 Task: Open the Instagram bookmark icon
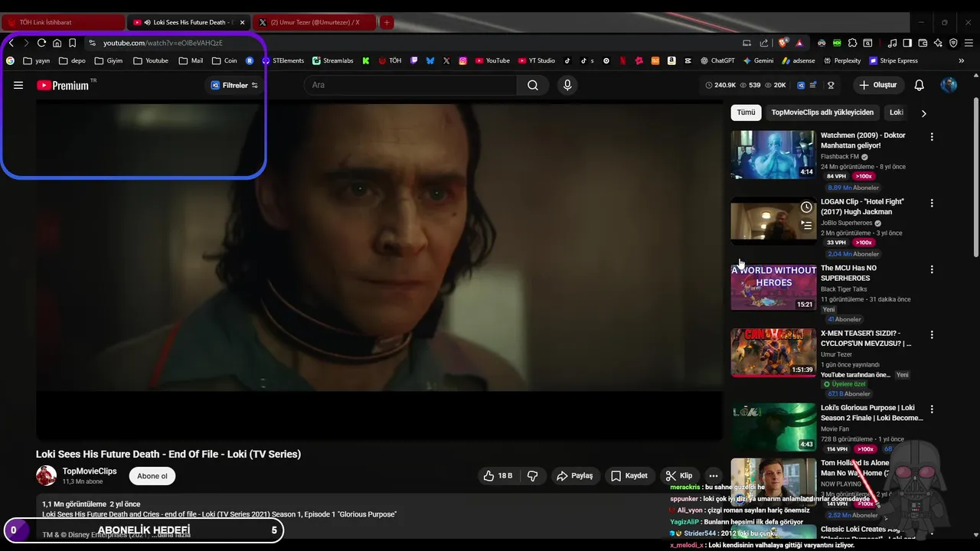463,60
